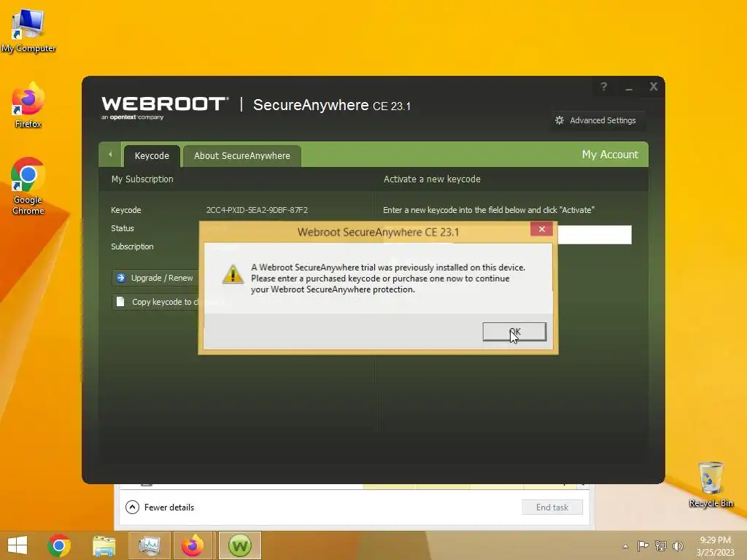Go back using the left arrow tab
Viewport: 747px width, 560px height.
click(110, 155)
